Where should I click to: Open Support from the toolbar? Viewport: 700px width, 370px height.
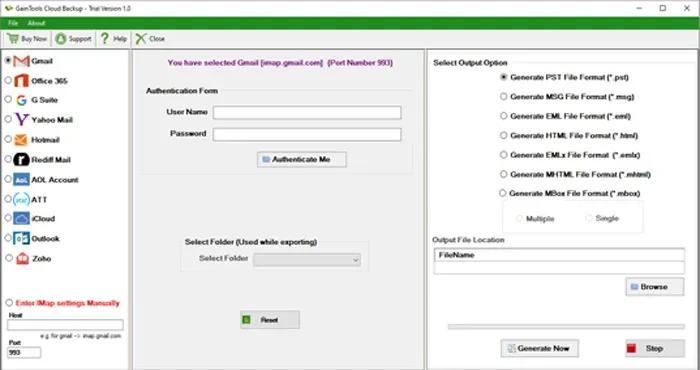(x=73, y=39)
